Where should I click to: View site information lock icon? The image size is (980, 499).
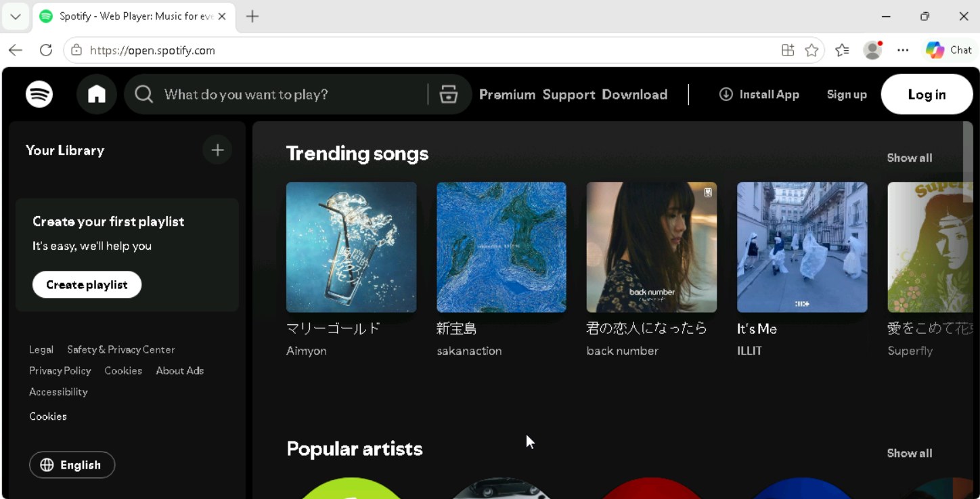coord(76,50)
